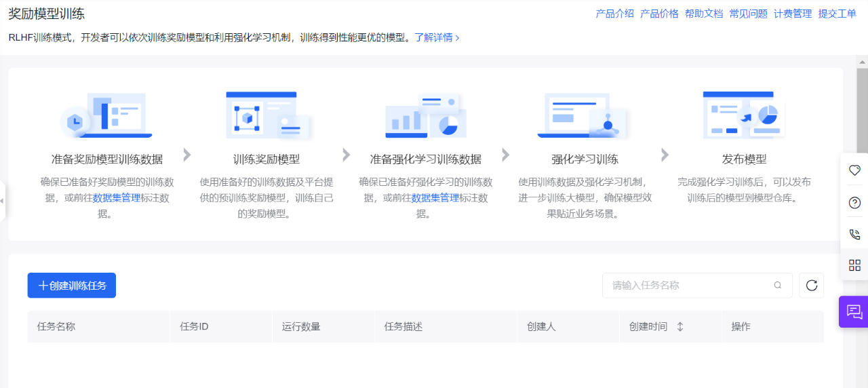This screenshot has height=388, width=868.
Task: Follow 数据集管理 link under 准备强化学习训练数据
Action: (435, 198)
